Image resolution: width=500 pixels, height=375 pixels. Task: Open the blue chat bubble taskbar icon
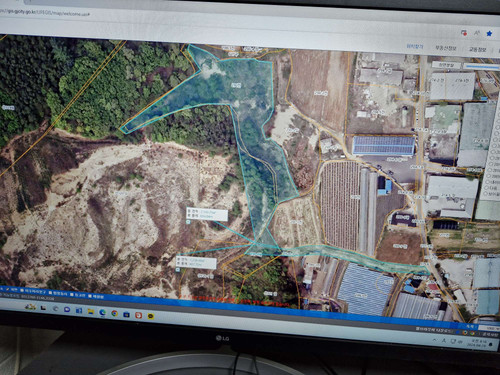(x=67, y=309)
